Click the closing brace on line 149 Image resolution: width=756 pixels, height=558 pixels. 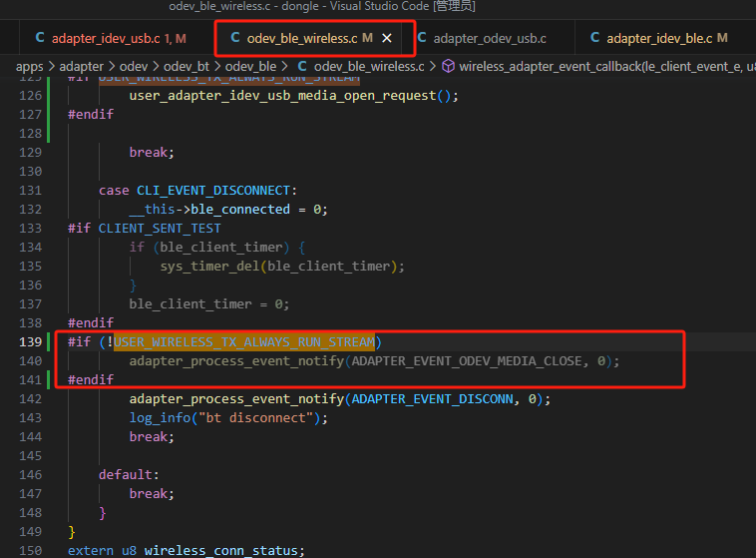(x=72, y=531)
